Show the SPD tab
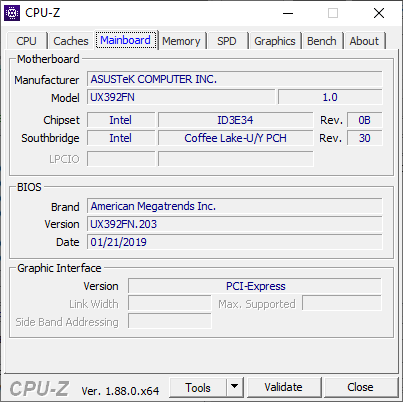The image size is (403, 402). [x=227, y=41]
